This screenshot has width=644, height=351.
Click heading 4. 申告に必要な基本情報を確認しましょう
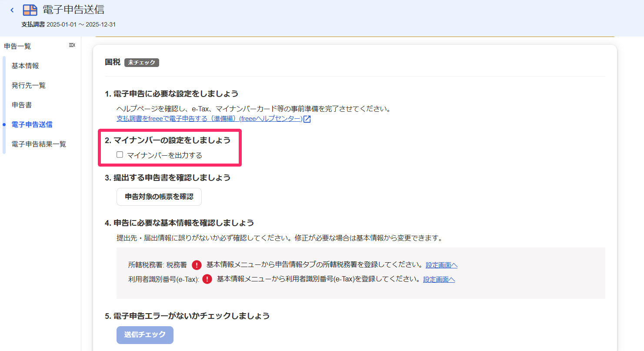tap(179, 223)
